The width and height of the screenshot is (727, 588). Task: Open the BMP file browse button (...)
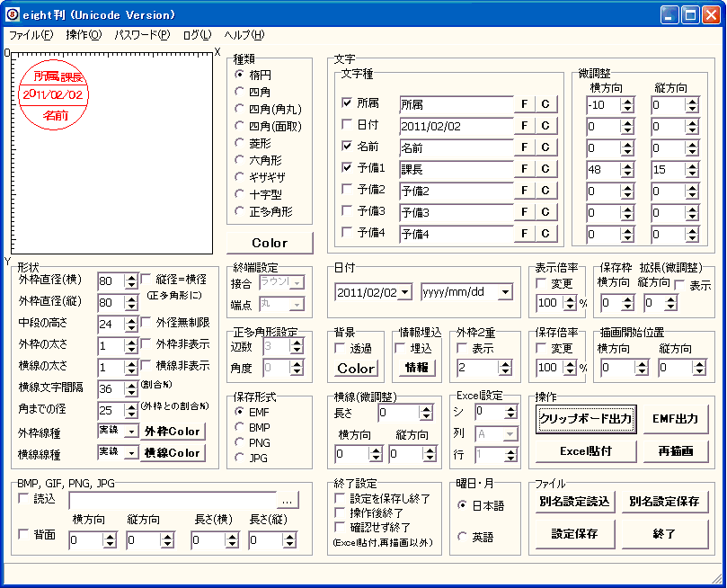tap(287, 501)
